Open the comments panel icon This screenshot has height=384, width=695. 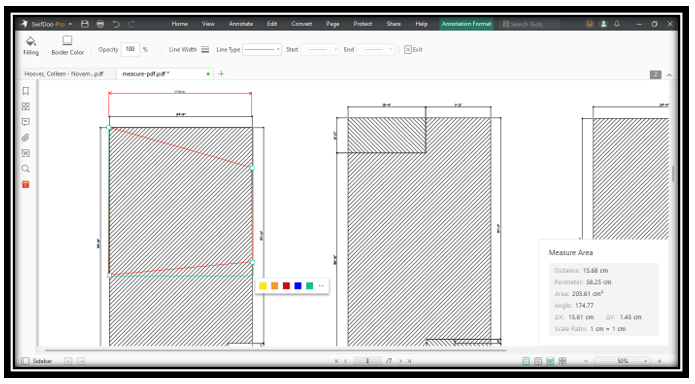26,122
